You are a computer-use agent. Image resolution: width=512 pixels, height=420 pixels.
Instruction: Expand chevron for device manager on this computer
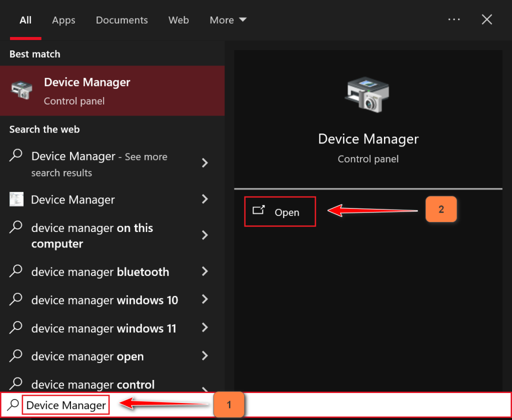pos(204,235)
